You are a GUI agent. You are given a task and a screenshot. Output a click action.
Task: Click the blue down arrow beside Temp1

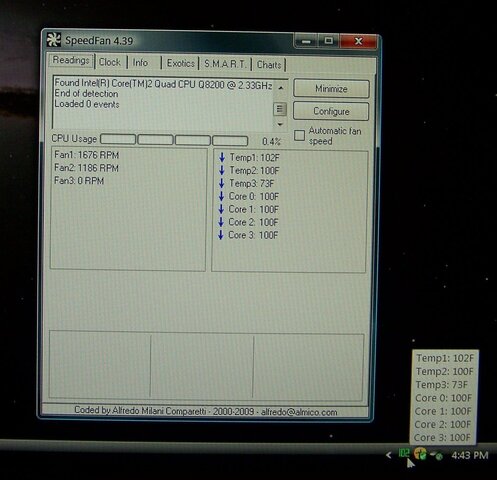222,157
